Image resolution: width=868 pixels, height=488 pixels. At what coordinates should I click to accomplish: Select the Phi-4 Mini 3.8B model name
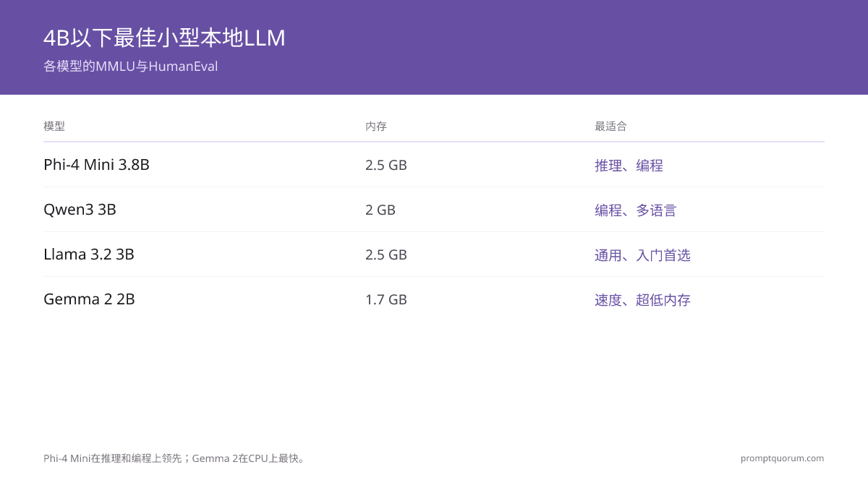96,165
